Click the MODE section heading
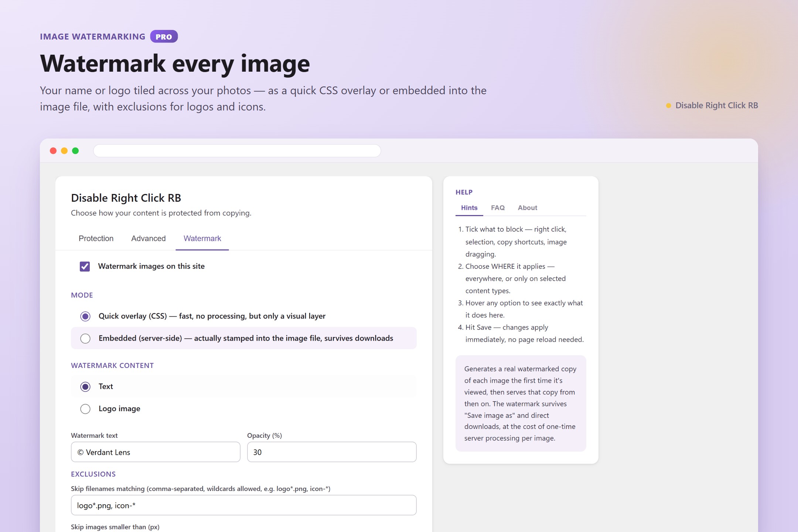This screenshot has height=532, width=798. pos(82,295)
